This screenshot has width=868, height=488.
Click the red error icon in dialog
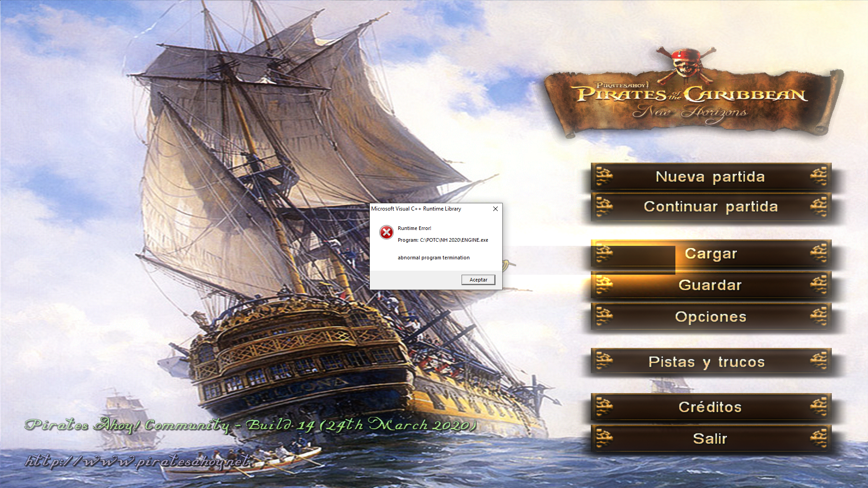coord(386,232)
